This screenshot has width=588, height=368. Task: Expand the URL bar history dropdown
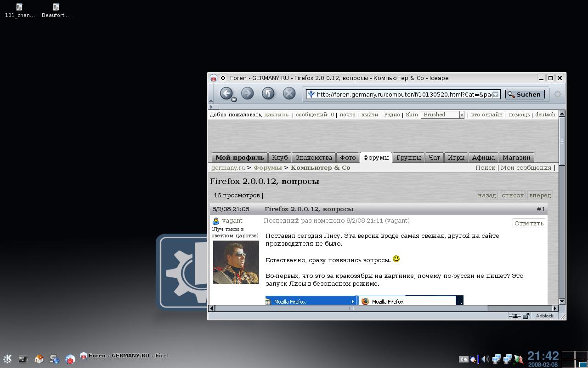click(x=495, y=94)
